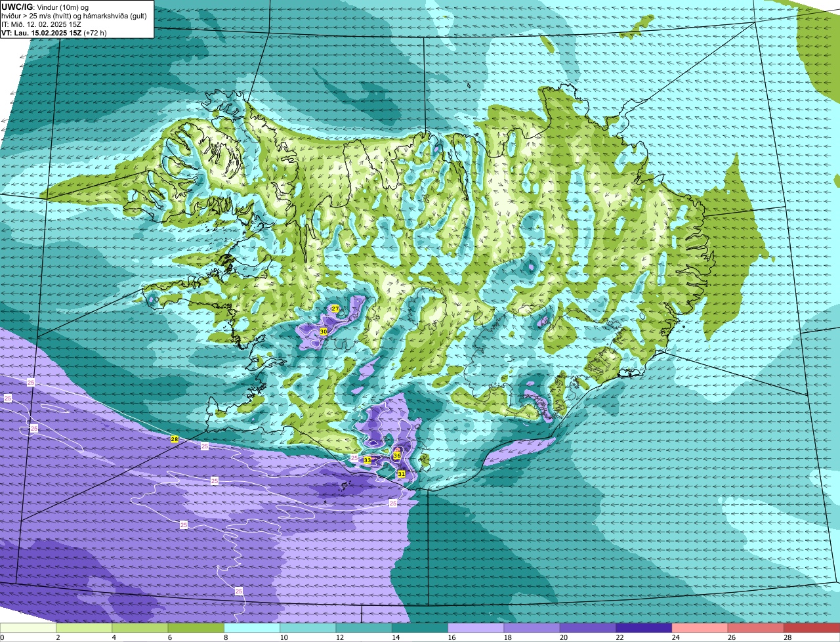Select the yellow 36 peak gust label
840x642 pixels.
[x=397, y=455]
